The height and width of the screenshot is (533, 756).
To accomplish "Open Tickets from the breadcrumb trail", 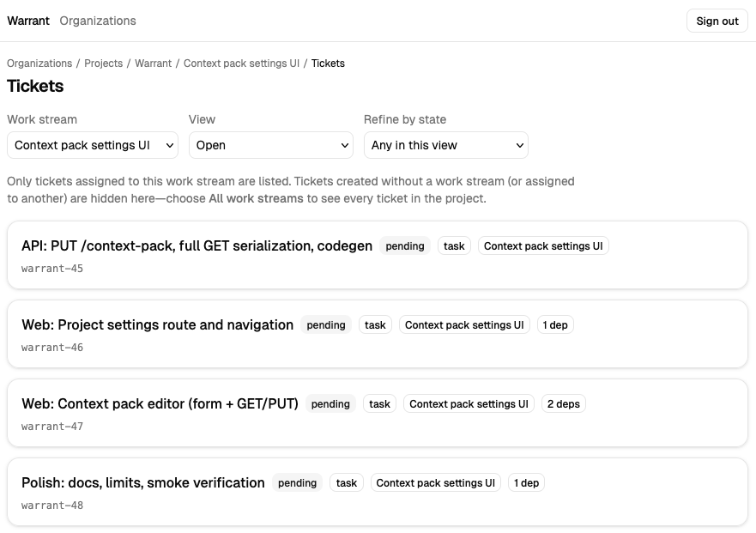I will pyautogui.click(x=328, y=63).
